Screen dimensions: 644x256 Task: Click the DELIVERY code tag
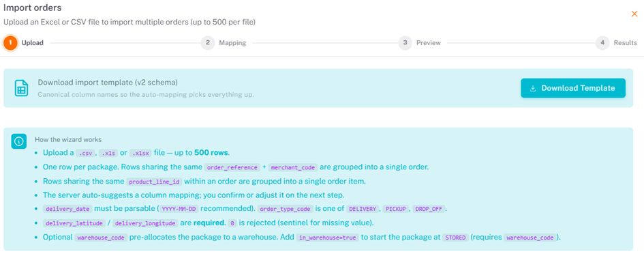(362, 209)
